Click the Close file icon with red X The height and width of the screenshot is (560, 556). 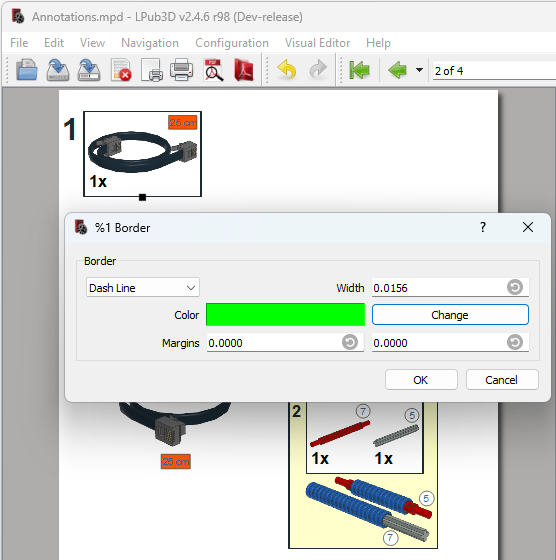click(x=121, y=70)
